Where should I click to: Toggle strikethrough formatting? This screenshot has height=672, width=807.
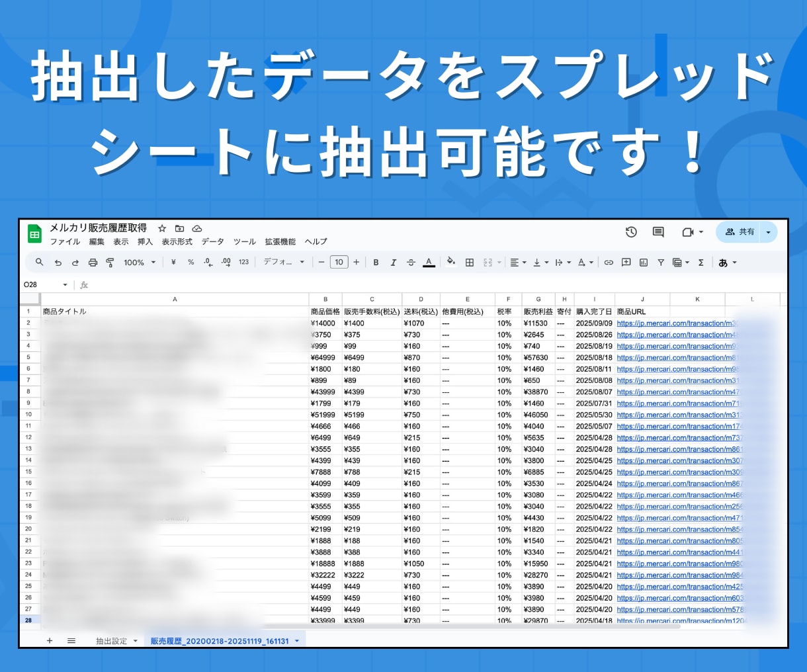(411, 263)
